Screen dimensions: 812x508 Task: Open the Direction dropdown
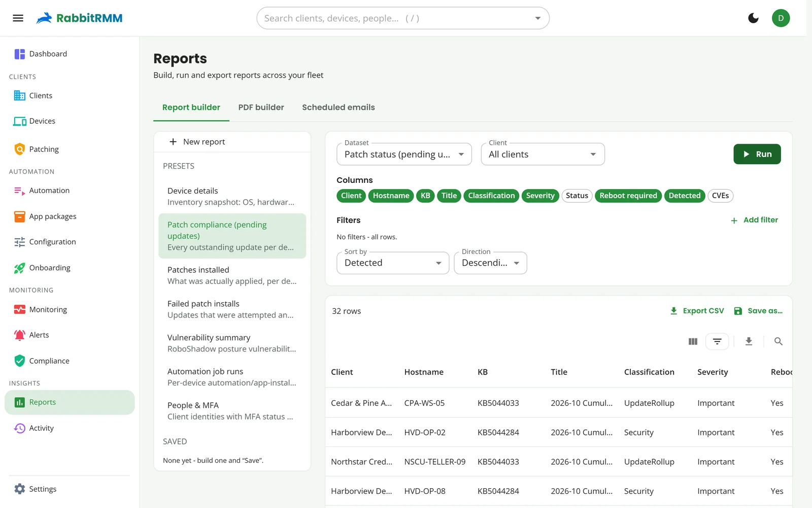click(490, 263)
